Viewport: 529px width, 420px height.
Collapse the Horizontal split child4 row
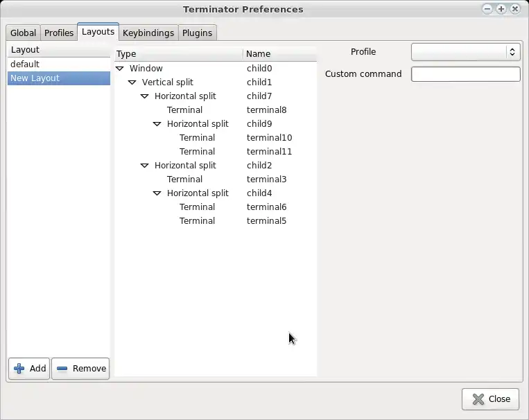157,193
